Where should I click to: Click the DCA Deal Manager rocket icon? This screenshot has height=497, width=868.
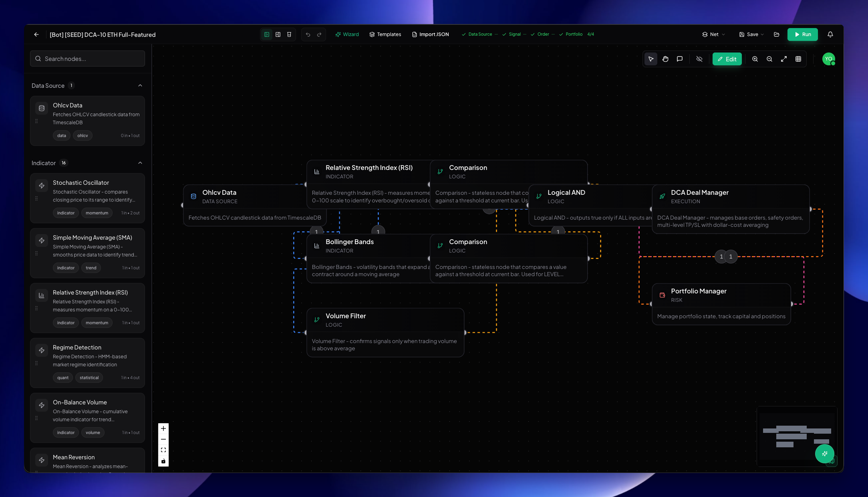tap(662, 196)
